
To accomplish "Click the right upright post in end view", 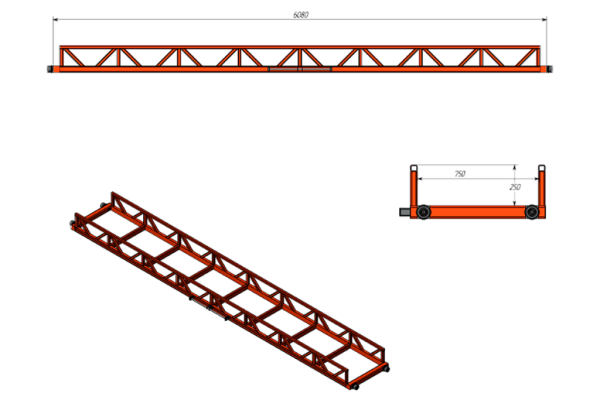I will pyautogui.click(x=541, y=188).
